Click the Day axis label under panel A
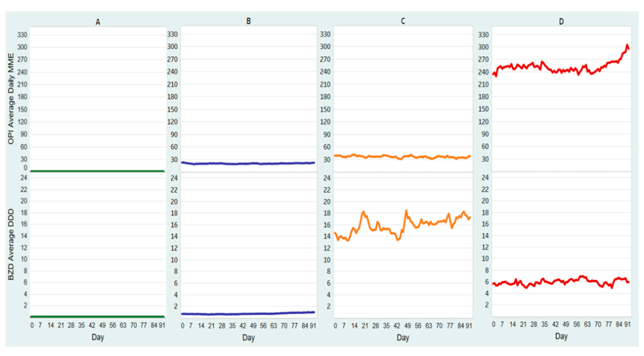The height and width of the screenshot is (356, 644). 98,337
